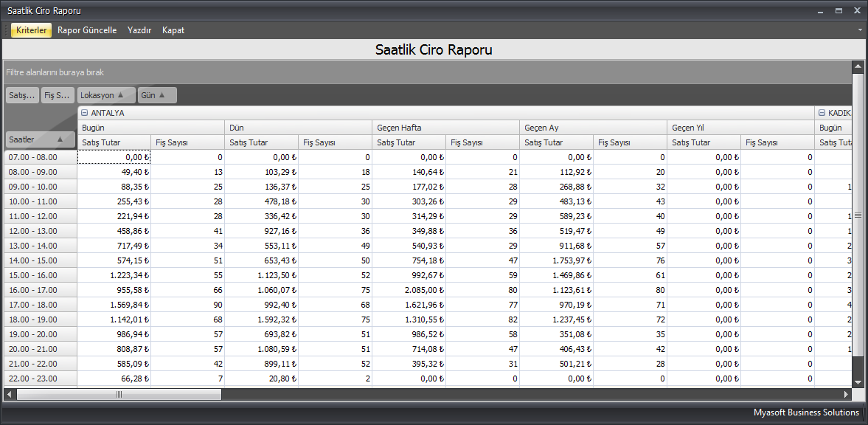
Task: Click Fiş Sayısı cell with value 82
Action: pos(483,319)
